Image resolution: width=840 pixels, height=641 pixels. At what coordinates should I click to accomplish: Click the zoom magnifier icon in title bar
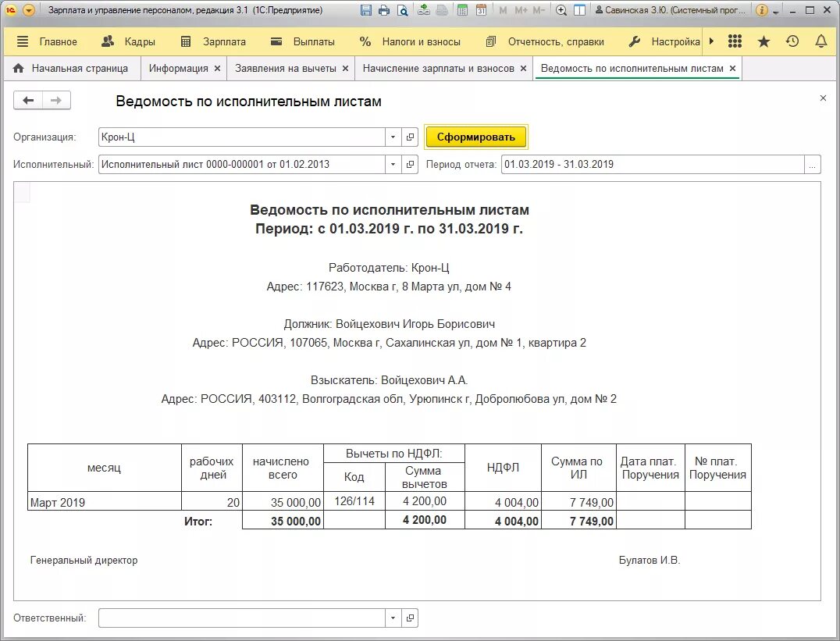pyautogui.click(x=561, y=10)
